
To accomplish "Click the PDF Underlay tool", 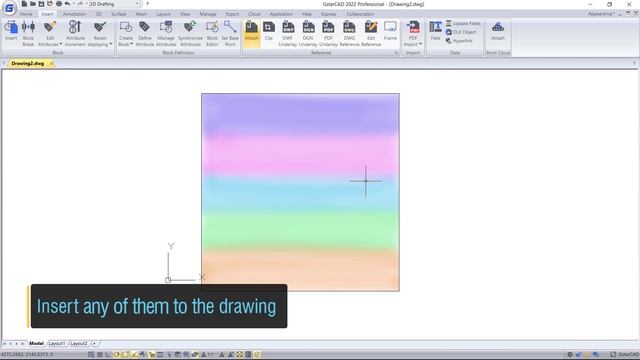I will tap(328, 33).
